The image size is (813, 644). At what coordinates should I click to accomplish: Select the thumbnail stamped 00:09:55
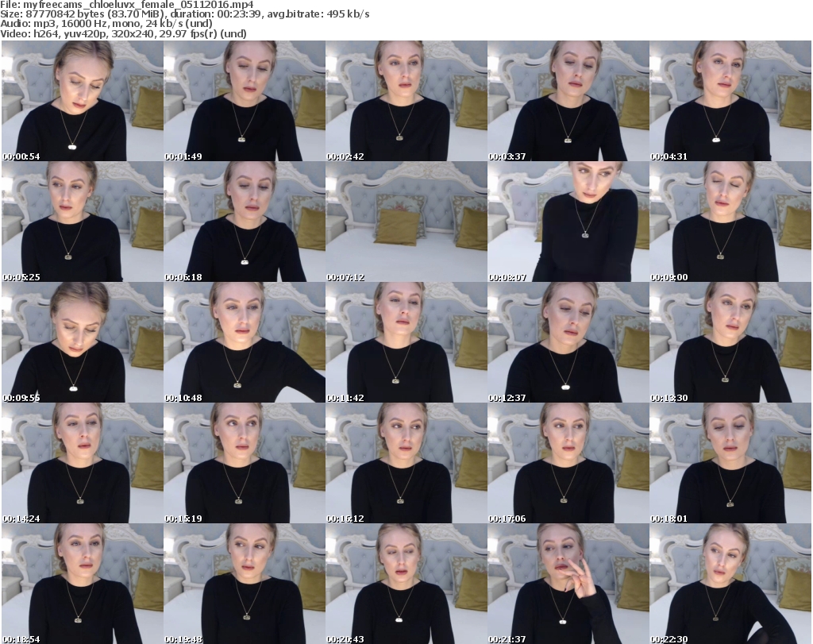83,342
